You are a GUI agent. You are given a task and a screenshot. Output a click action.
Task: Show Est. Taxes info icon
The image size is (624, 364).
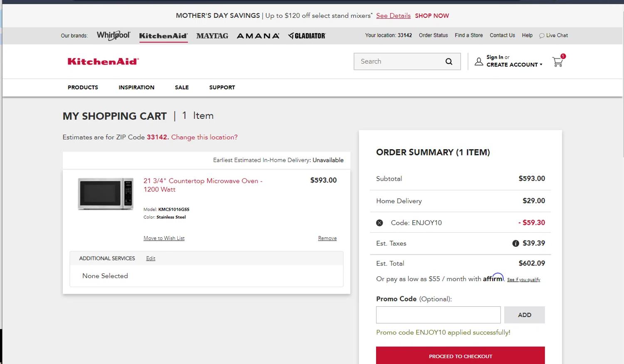click(515, 243)
